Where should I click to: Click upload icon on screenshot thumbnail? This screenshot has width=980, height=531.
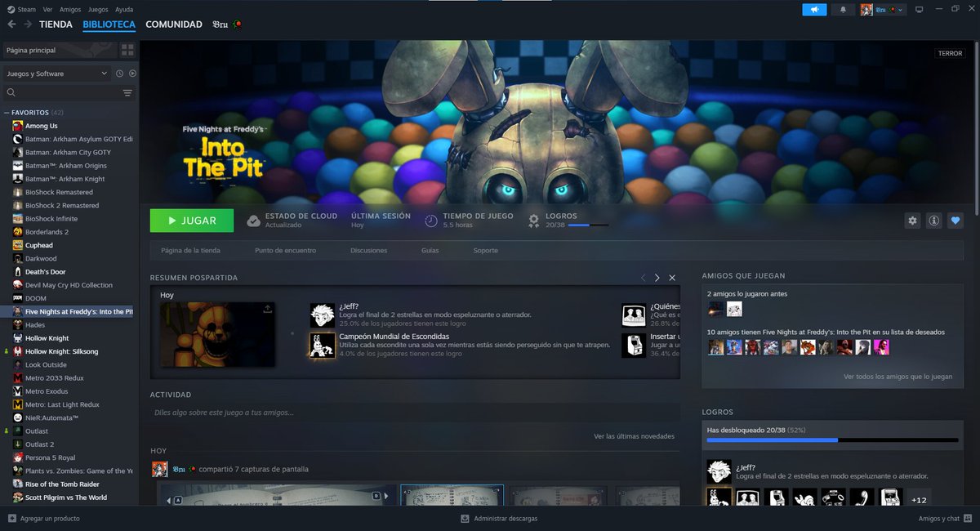(267, 310)
